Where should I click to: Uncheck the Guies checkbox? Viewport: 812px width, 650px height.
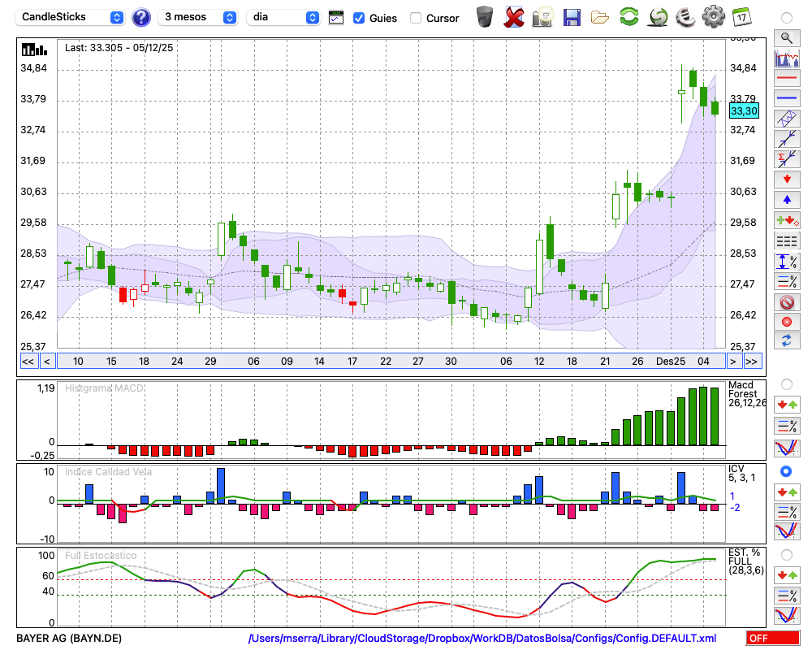[359, 18]
